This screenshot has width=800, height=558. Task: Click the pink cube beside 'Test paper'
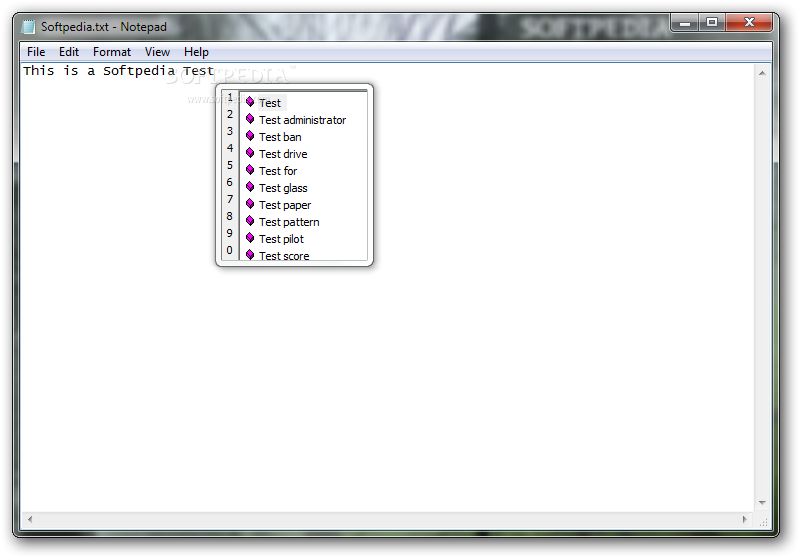[250, 204]
